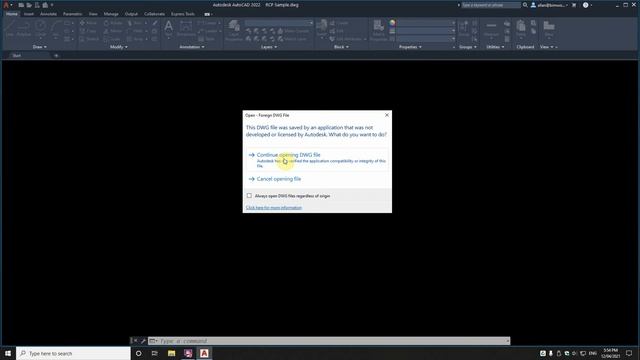
Task: Open the Click here for more information link
Action: 274,207
